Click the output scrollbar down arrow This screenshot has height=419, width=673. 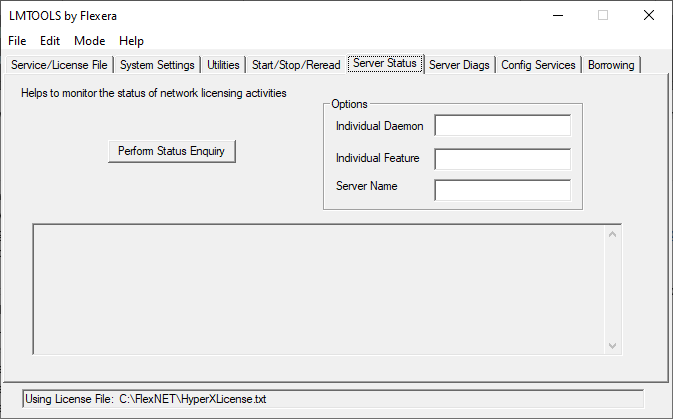point(612,346)
